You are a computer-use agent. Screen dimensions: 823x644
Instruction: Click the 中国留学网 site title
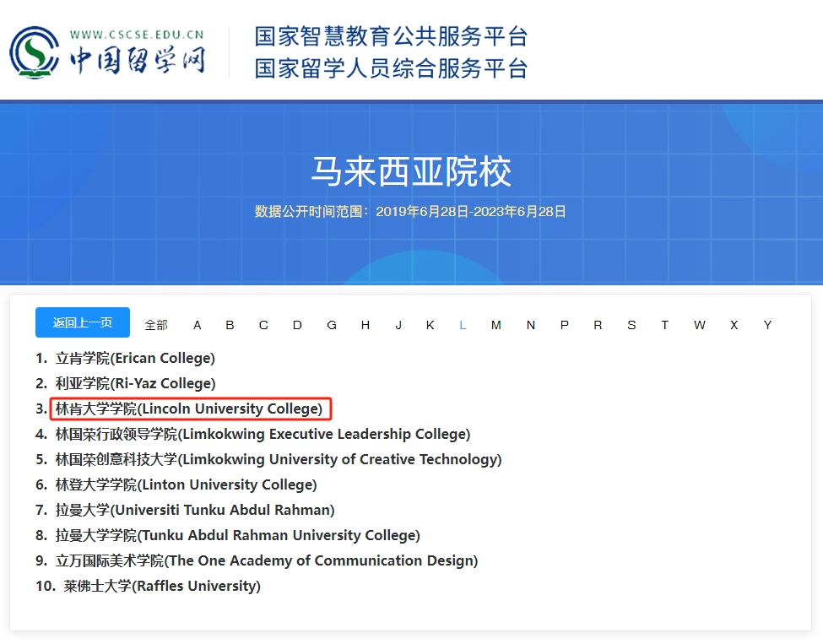click(138, 60)
